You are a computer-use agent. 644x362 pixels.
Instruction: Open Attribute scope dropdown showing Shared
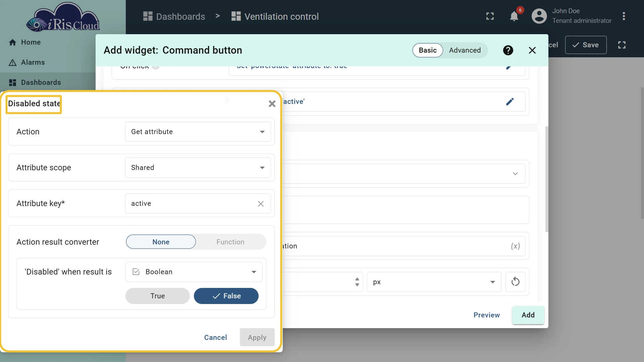198,168
